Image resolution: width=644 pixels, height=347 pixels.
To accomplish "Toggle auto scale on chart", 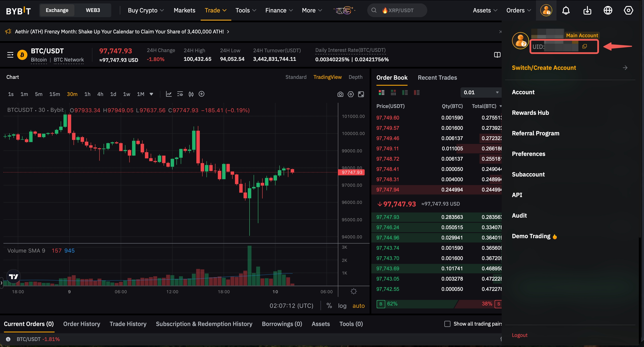I will [358, 306].
